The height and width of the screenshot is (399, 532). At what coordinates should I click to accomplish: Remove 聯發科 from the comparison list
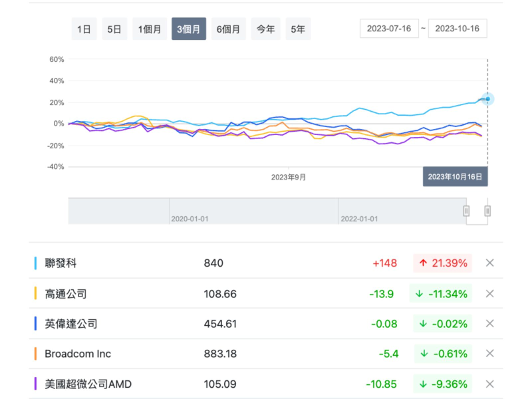coord(490,263)
